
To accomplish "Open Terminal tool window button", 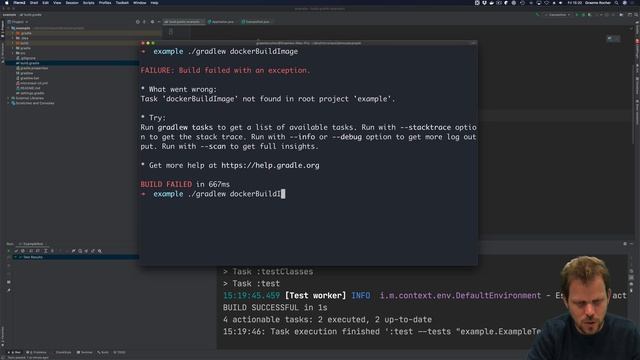I will click(x=85, y=352).
